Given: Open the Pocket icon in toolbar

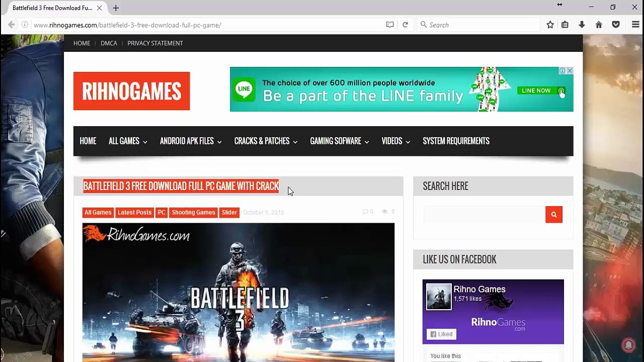Looking at the screenshot, I should pos(616,25).
